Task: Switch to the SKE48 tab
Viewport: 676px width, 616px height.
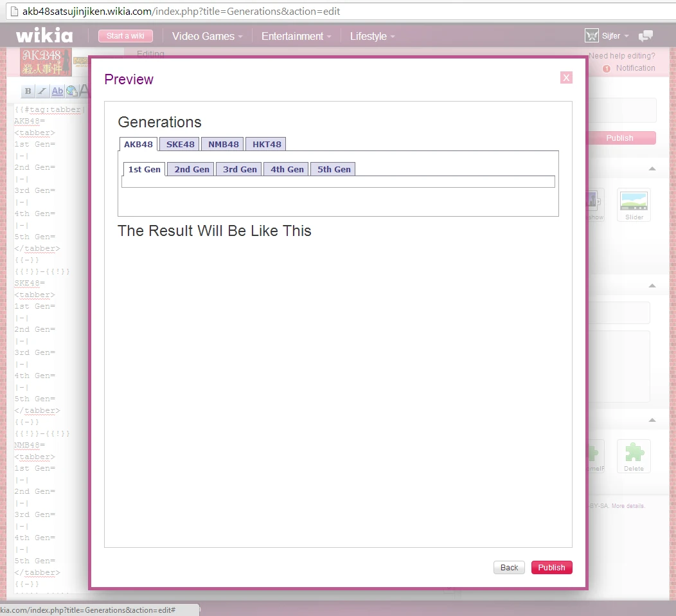Action: tap(180, 144)
